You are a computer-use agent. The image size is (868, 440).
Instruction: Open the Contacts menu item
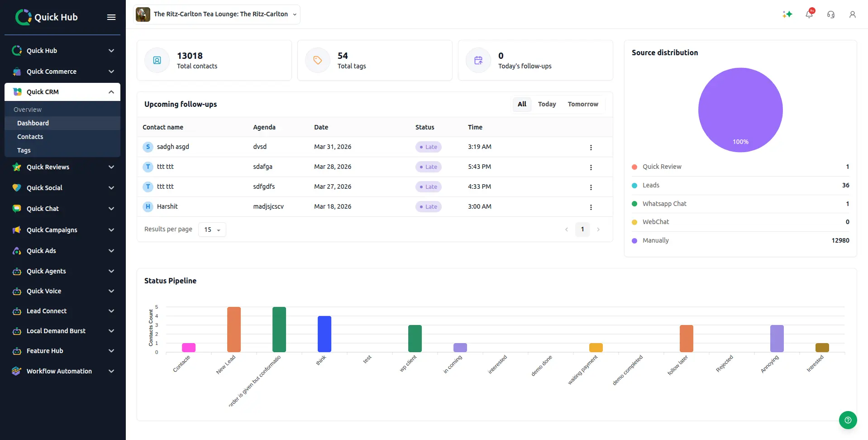62,137
